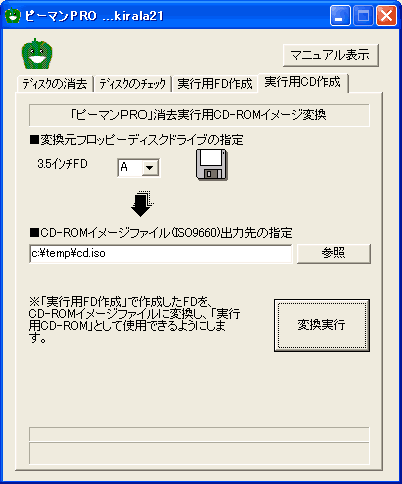Switch to ディスクの消去 tab
Screen dimensions: 402x484
coord(55,83)
